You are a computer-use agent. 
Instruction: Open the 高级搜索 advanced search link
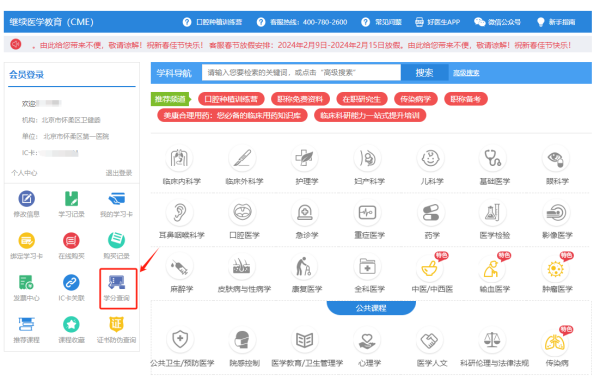click(466, 73)
